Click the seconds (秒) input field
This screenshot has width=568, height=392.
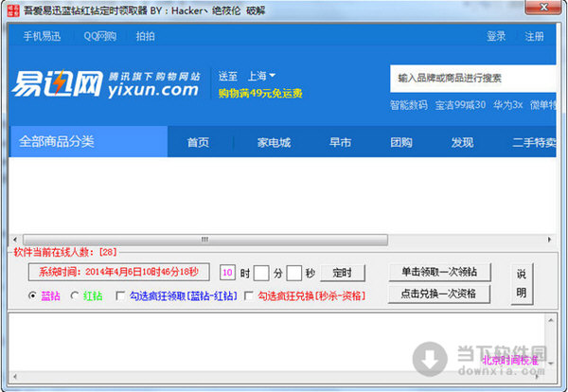click(294, 273)
